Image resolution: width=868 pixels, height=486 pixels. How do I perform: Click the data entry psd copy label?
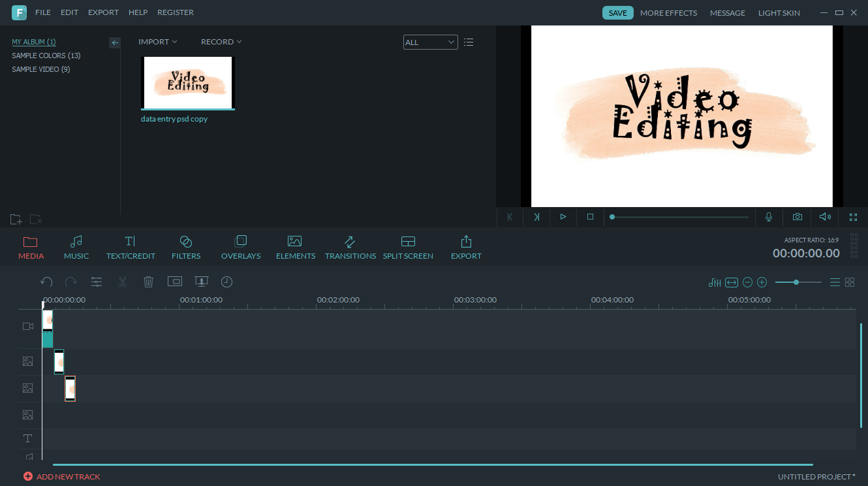(174, 119)
